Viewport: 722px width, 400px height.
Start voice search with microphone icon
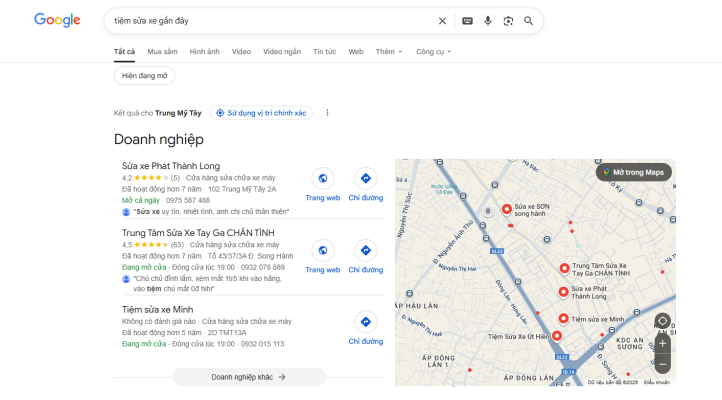tap(488, 20)
